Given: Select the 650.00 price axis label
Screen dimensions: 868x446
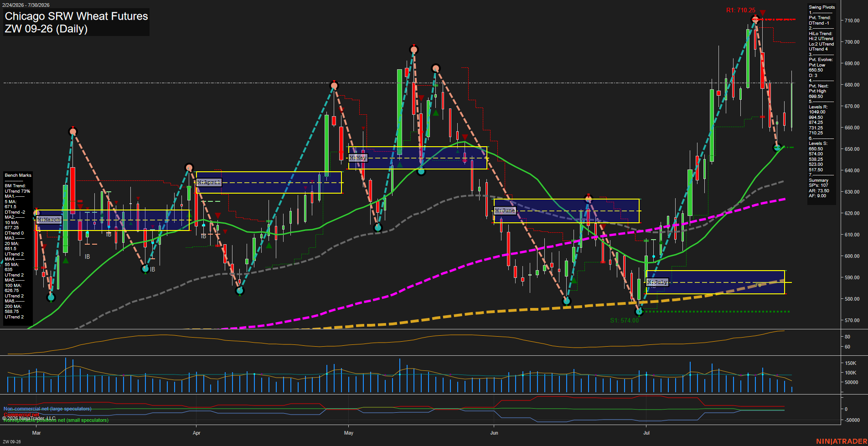Looking at the screenshot, I should (852, 149).
